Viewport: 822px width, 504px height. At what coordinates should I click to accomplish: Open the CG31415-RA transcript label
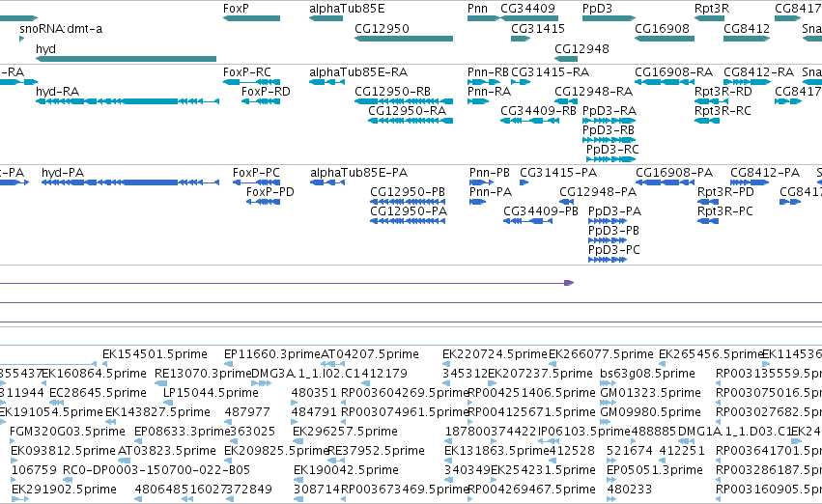550,72
